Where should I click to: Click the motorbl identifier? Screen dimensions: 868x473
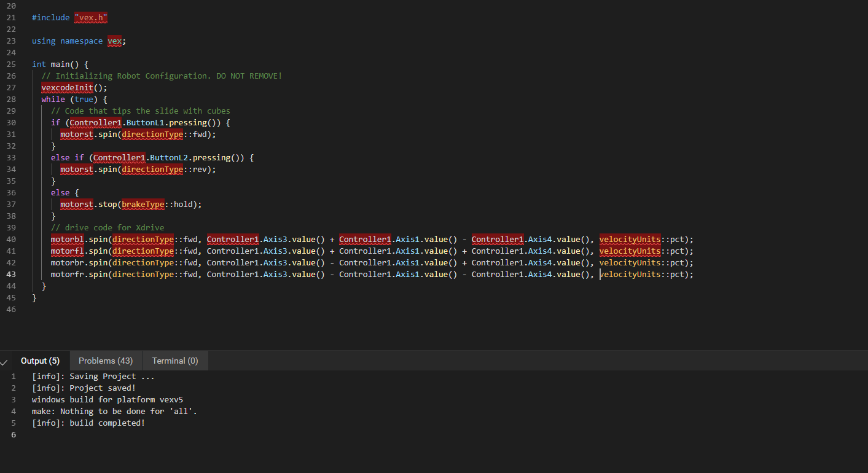[68, 240]
